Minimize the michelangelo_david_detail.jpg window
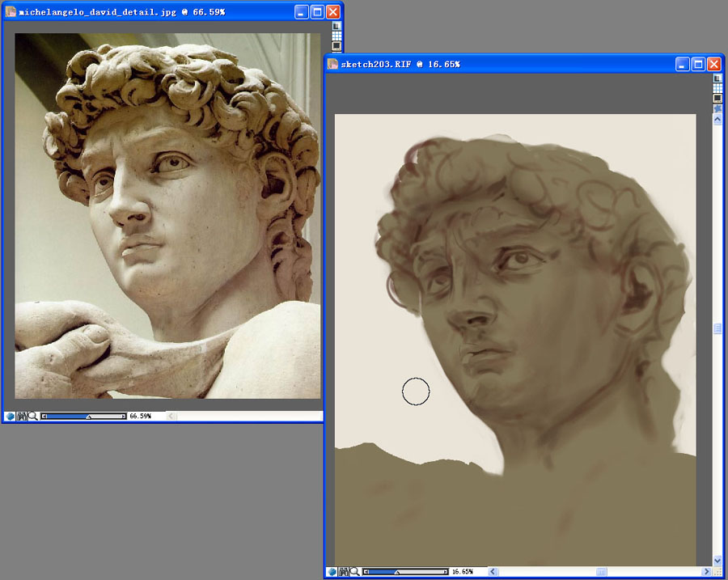 click(x=302, y=12)
